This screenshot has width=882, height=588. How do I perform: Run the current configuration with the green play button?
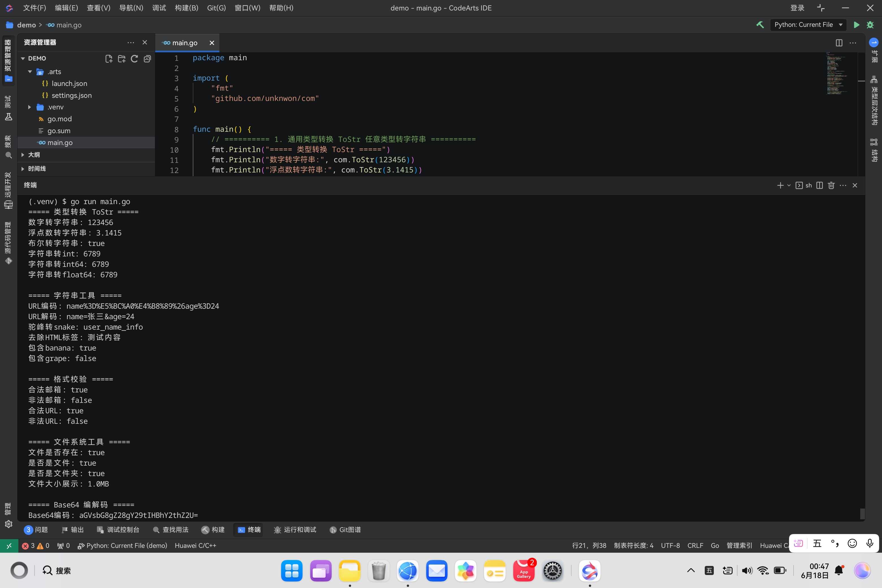[x=857, y=25]
